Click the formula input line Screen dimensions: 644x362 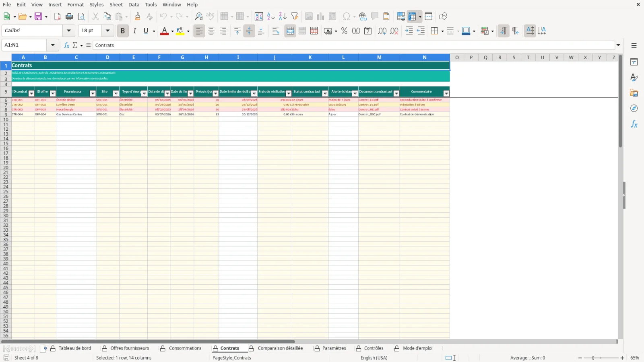pyautogui.click(x=354, y=45)
